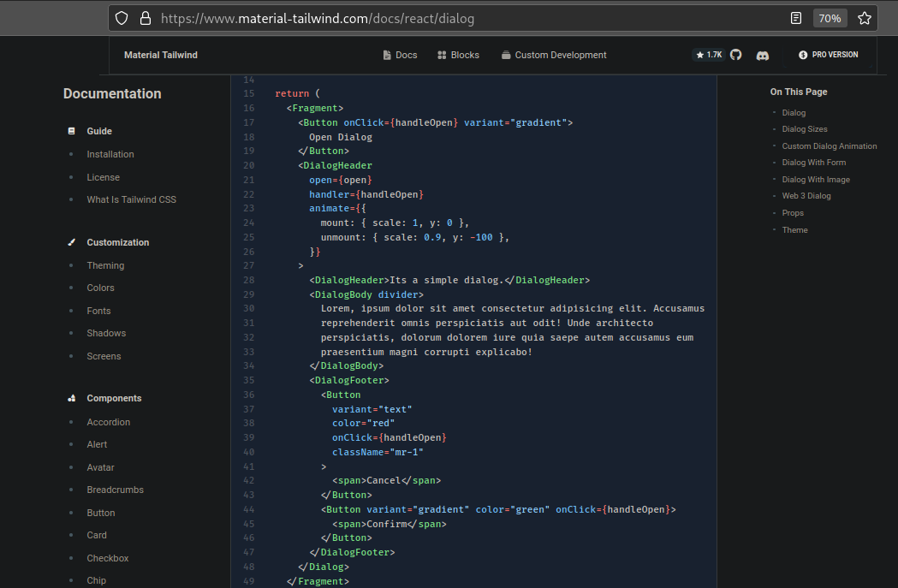The image size is (898, 588).
Task: Open the Dialog With Form section
Action: [x=813, y=162]
